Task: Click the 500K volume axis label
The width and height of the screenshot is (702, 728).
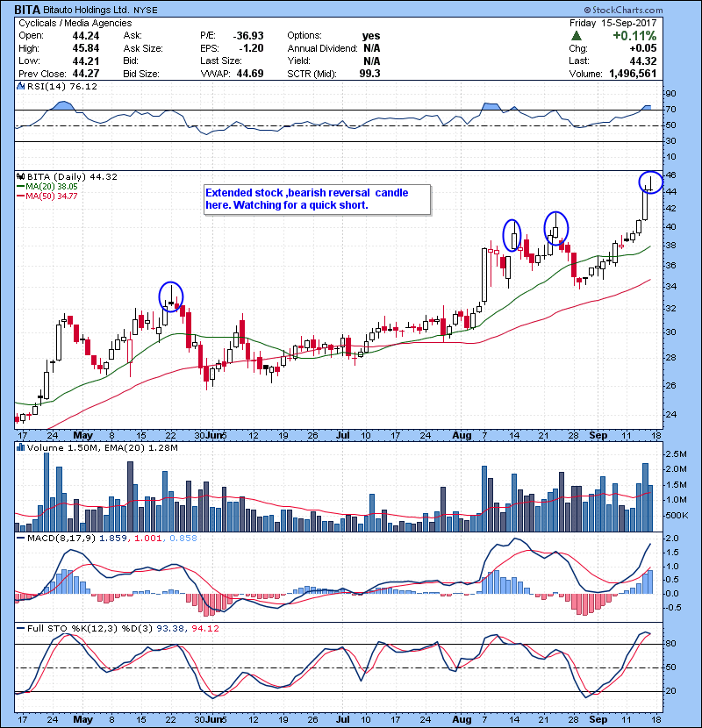Action: coord(677,516)
